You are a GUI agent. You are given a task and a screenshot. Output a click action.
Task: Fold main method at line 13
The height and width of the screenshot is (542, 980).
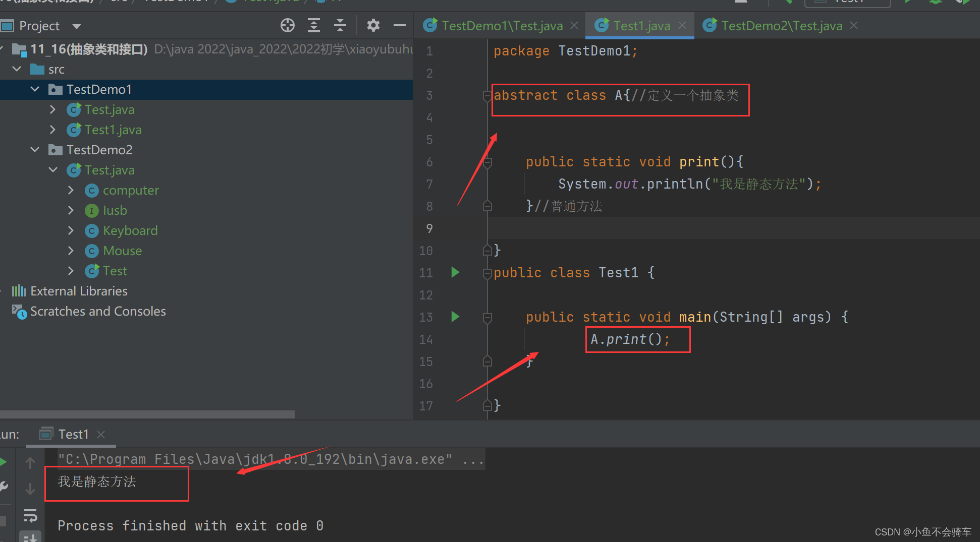487,318
